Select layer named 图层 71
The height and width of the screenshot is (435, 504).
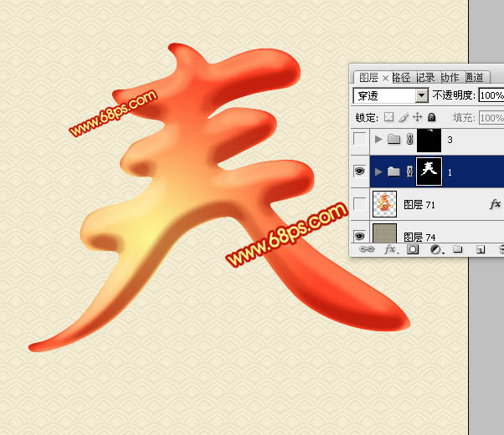point(419,205)
